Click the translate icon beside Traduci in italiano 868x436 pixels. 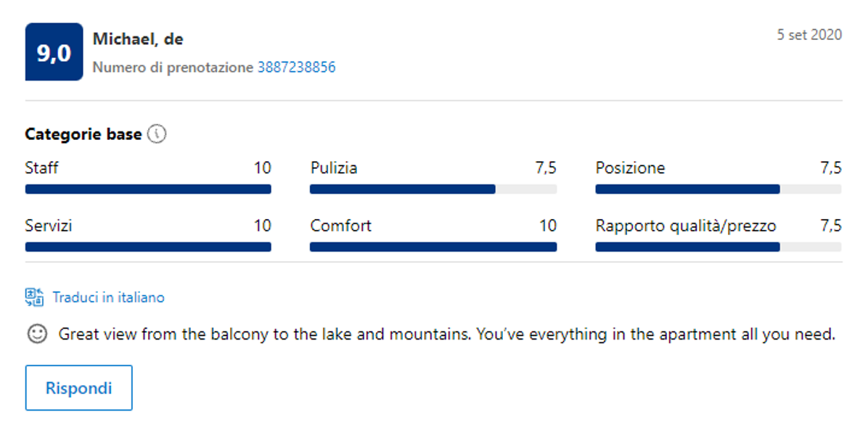(34, 297)
